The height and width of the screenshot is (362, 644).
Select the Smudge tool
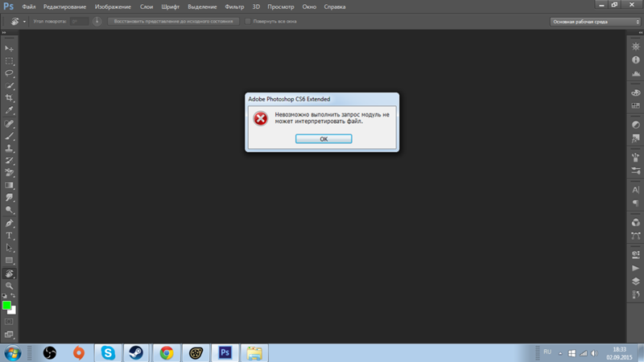(9, 197)
